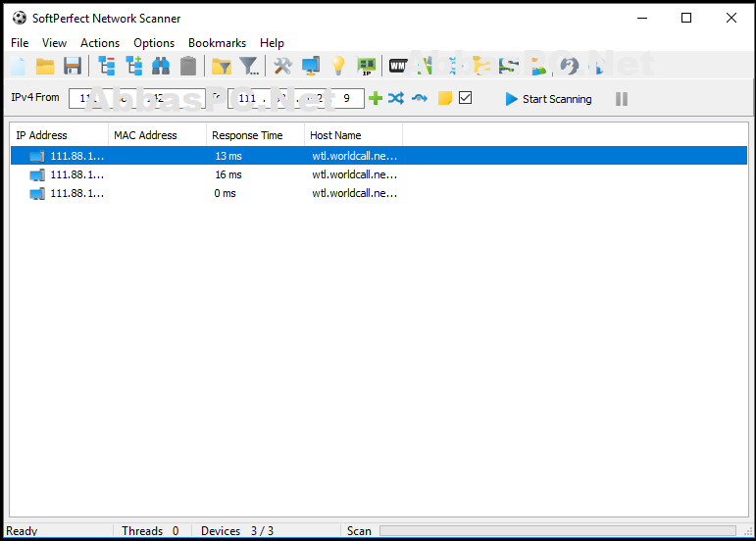Click the Start Scanning button
The width and height of the screenshot is (756, 541).
pos(549,99)
